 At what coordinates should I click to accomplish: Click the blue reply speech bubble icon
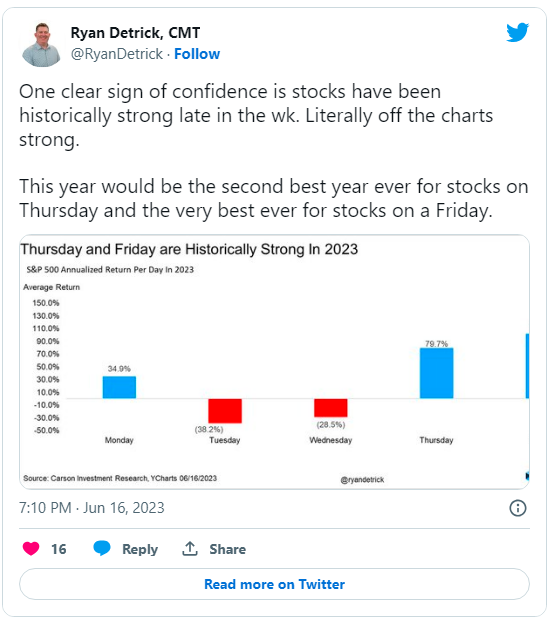(102, 548)
